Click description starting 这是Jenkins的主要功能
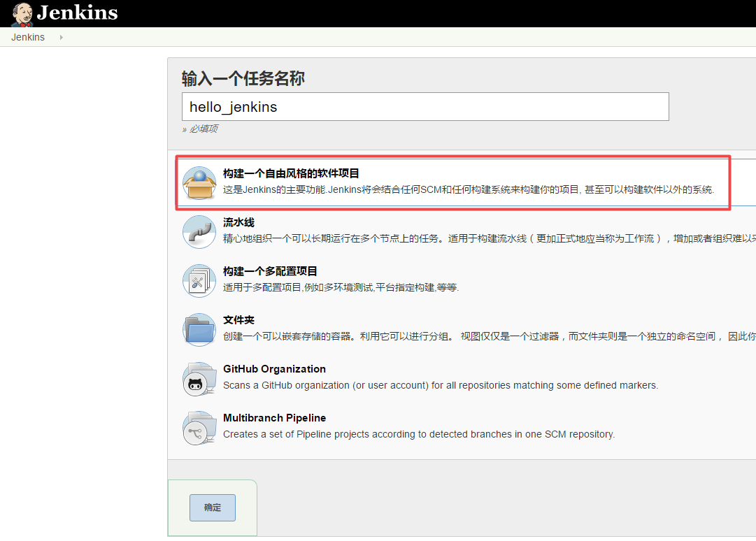Image resolution: width=756 pixels, height=541 pixels. pyautogui.click(x=468, y=190)
